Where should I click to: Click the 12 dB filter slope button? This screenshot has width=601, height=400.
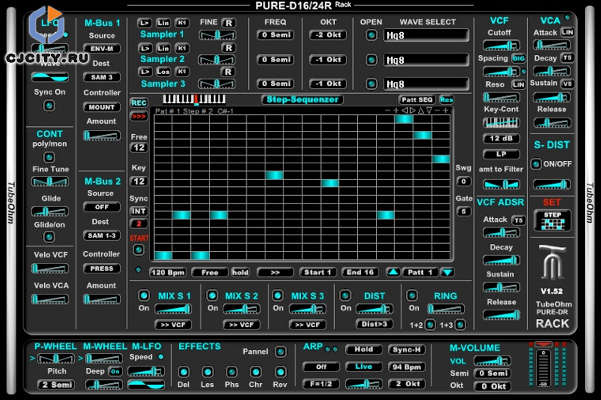(501, 138)
